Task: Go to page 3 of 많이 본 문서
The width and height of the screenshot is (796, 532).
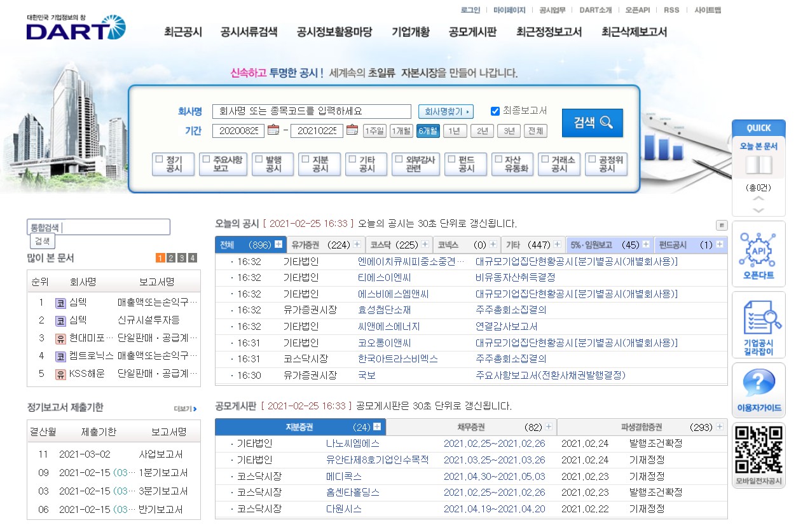Action: [x=182, y=258]
